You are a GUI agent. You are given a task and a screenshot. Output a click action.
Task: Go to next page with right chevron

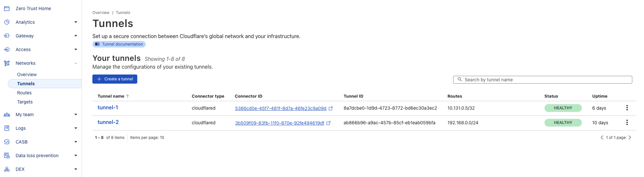(630, 138)
